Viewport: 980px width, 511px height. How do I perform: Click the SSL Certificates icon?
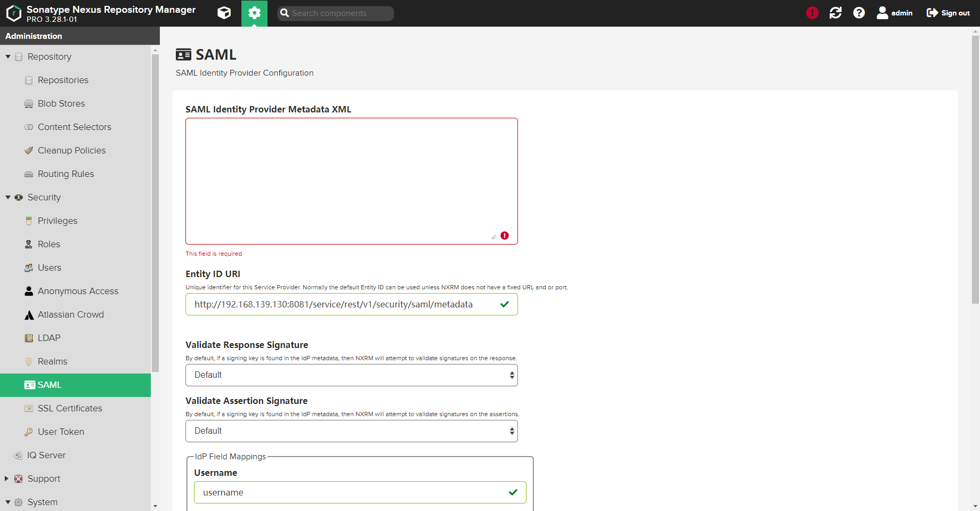pyautogui.click(x=29, y=408)
